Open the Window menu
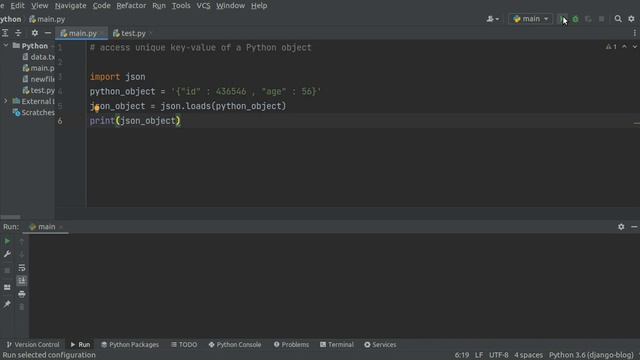 [x=231, y=6]
